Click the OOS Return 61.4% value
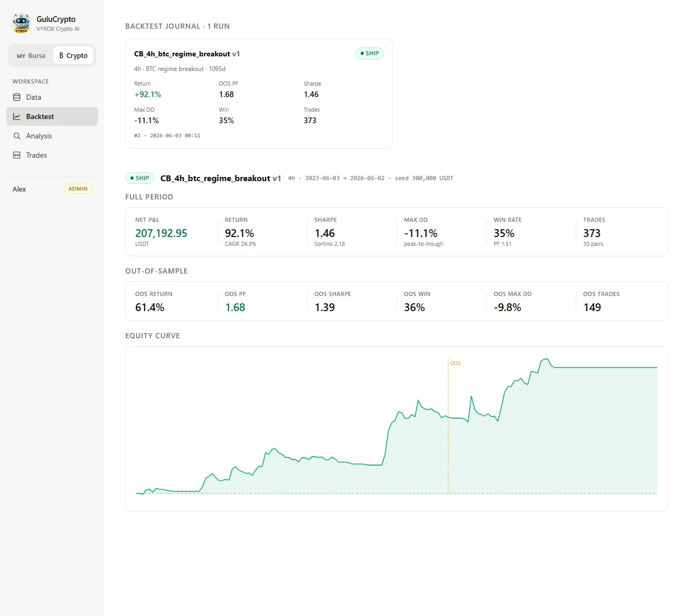Viewport: 689px width, 616px height. pos(150,307)
